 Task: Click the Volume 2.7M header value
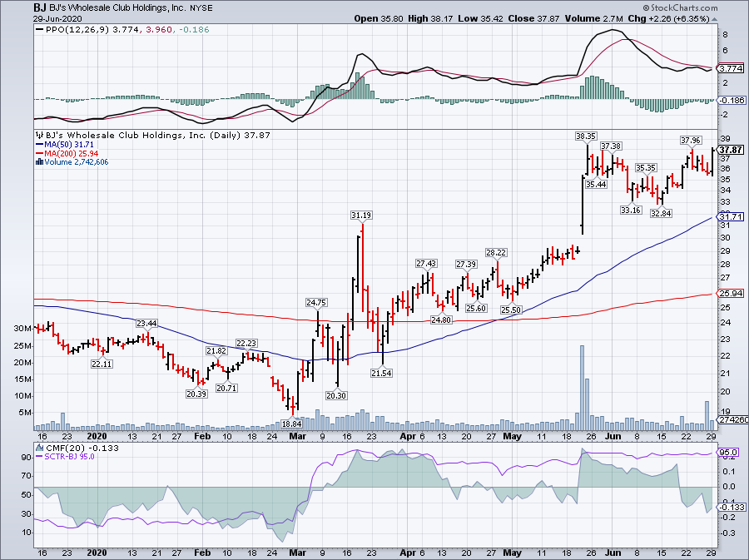(x=593, y=18)
